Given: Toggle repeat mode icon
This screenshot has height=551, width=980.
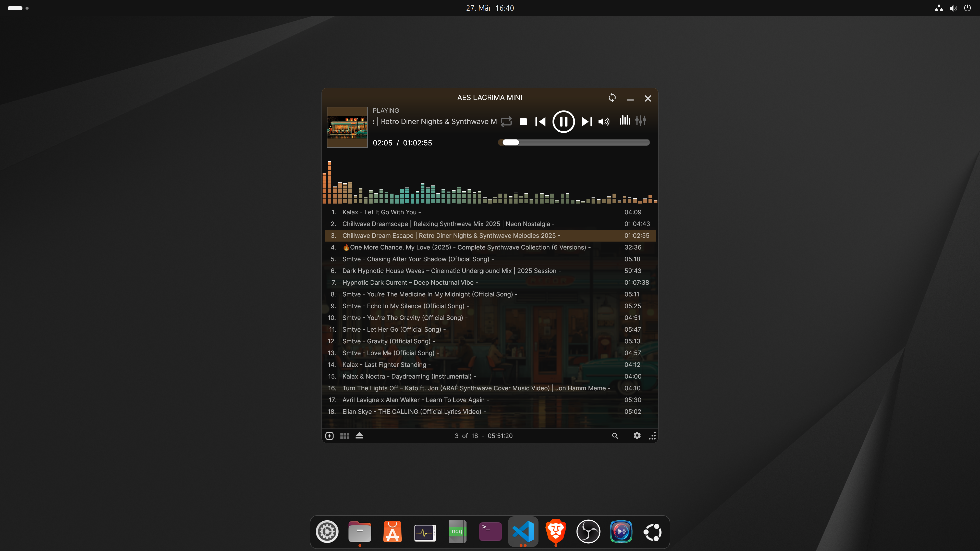Looking at the screenshot, I should [506, 122].
